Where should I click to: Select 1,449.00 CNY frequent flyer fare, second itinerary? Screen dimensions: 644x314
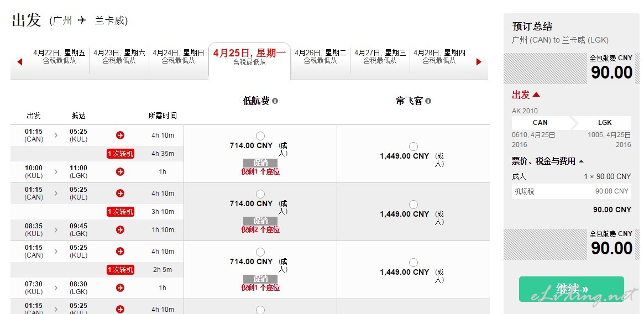[x=413, y=205]
